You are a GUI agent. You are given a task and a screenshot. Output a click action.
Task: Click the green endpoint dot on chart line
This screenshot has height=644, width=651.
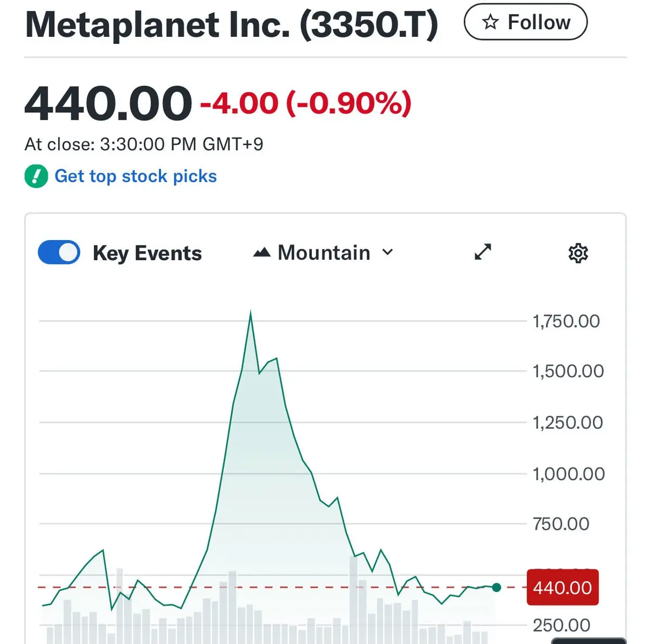(496, 587)
